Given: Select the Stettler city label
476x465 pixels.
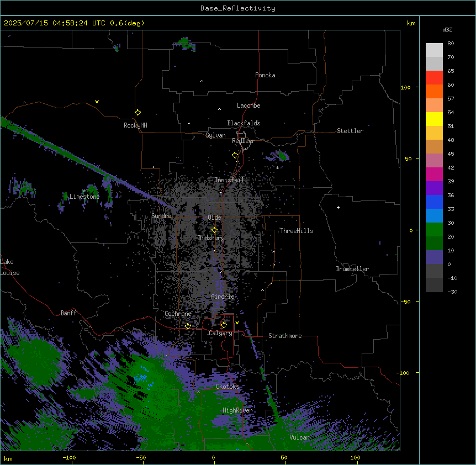Looking at the screenshot, I should (x=350, y=131).
